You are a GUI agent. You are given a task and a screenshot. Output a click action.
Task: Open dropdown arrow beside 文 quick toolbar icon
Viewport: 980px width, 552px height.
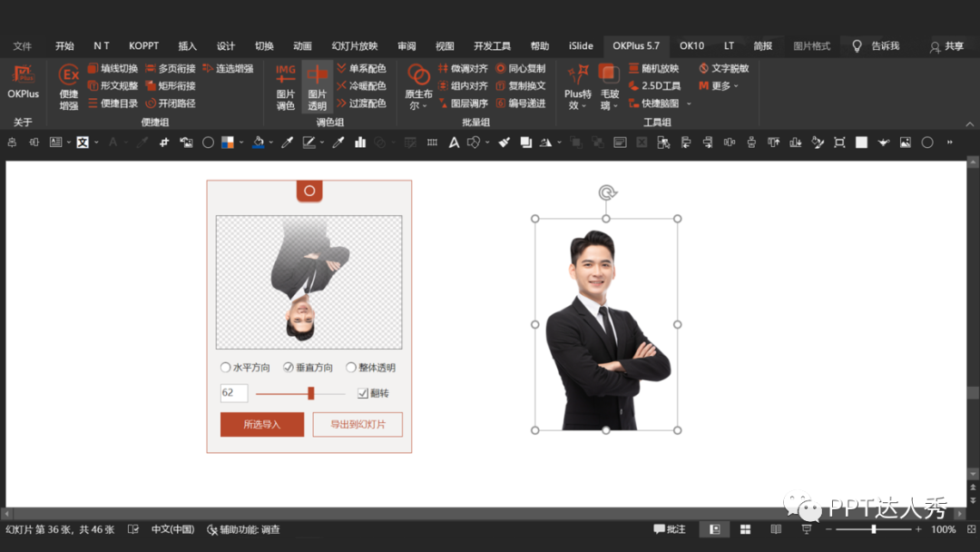[x=96, y=143]
